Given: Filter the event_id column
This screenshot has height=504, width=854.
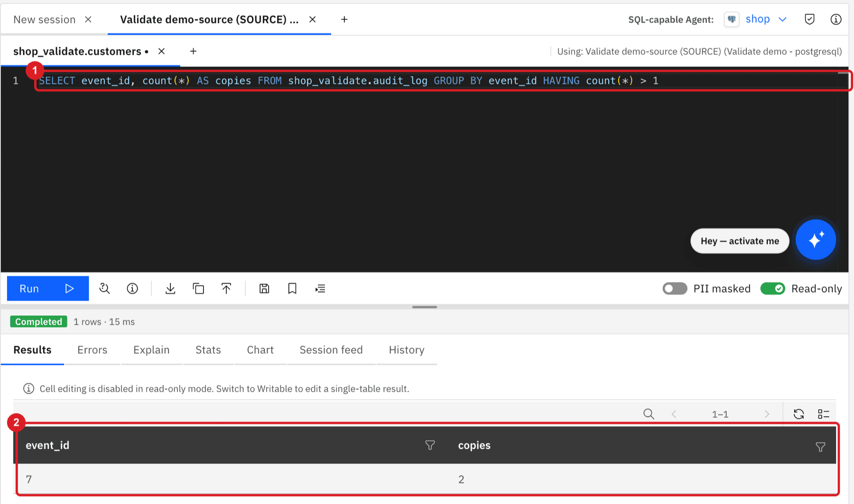Looking at the screenshot, I should click(430, 445).
